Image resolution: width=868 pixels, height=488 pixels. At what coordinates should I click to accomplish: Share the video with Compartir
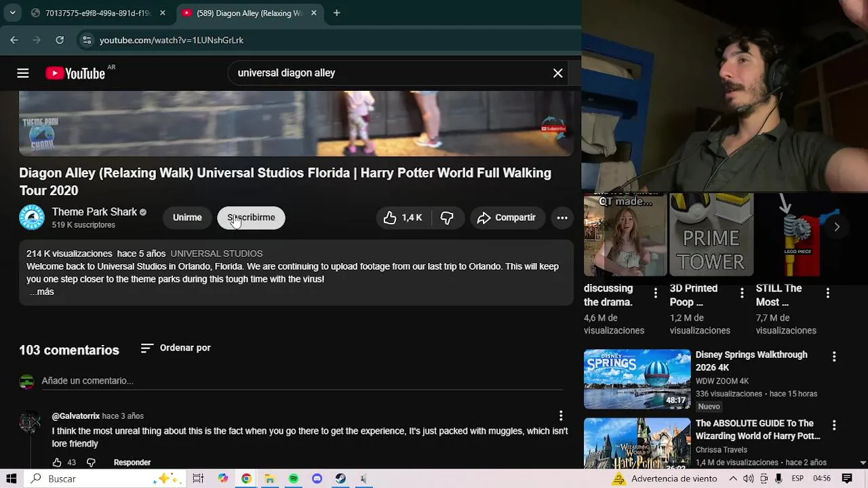point(507,218)
